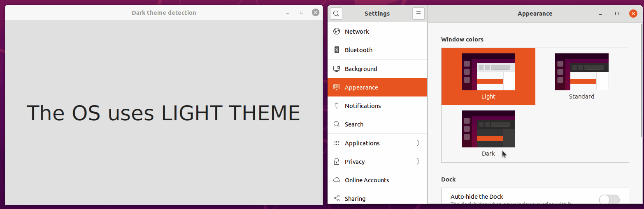
Task: Click the Window colors heading
Action: point(462,39)
